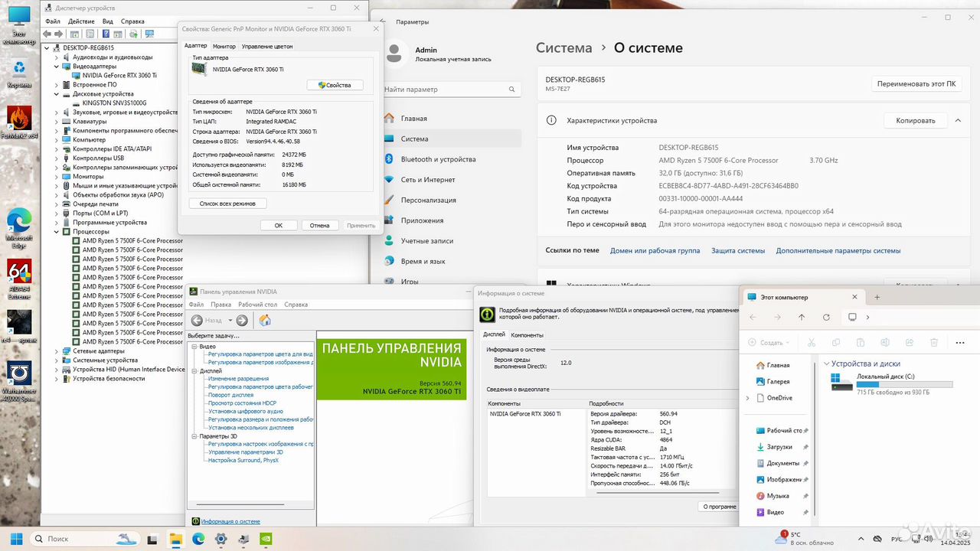Screen dimensions: 980x551
Task: Open the Recycle Bin desktop icon
Action: click(x=19, y=73)
